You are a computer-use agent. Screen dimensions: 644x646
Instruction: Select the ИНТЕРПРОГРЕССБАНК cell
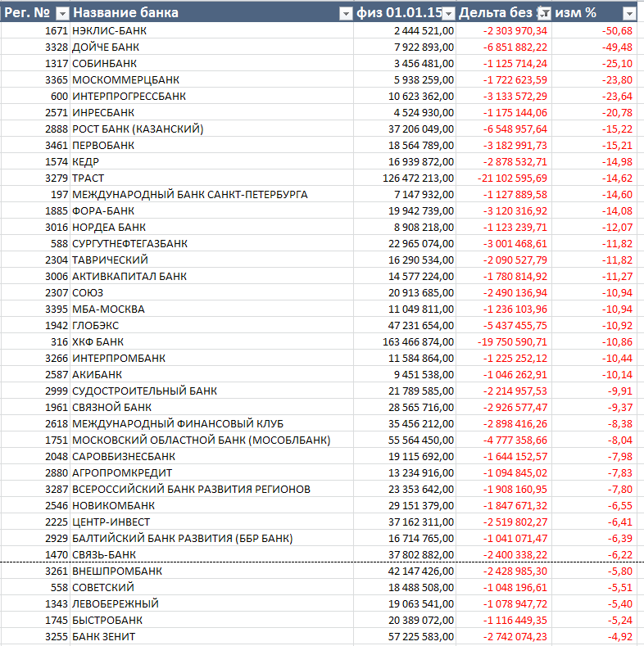click(x=211, y=96)
